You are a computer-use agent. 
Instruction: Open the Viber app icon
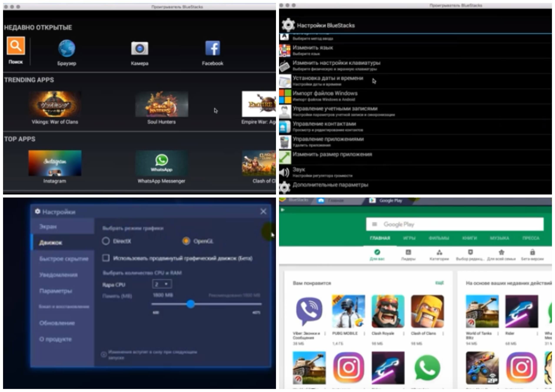309,311
